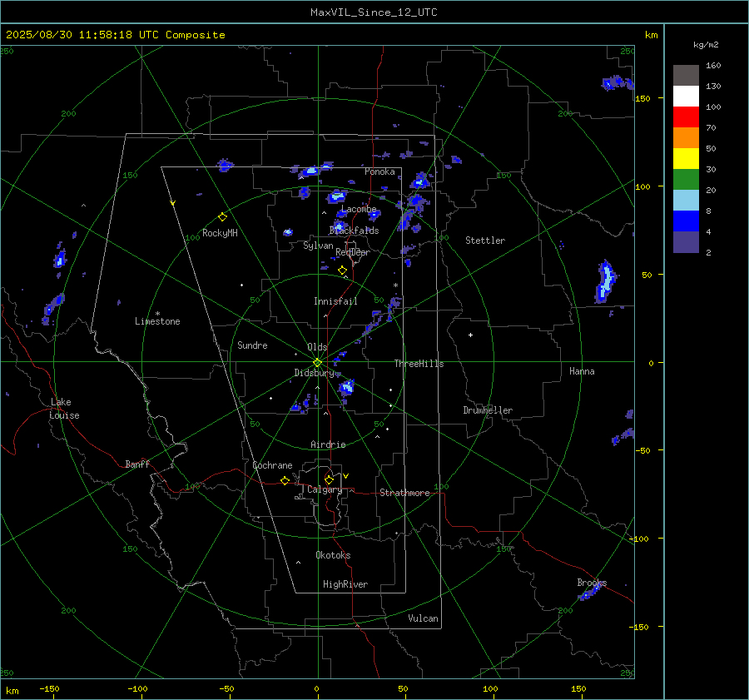Click the VIL cell near Brooks
Image resolution: width=749 pixels, height=700 pixels.
588,593
